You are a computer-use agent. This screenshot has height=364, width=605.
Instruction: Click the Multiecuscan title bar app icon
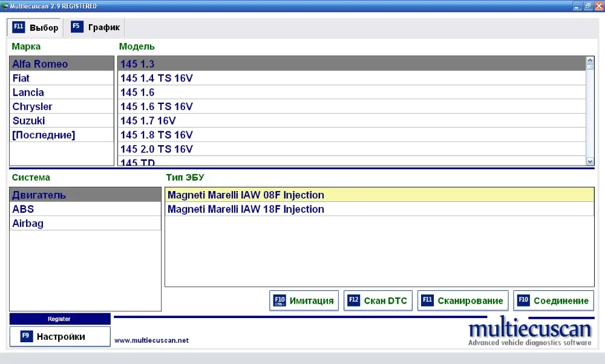coord(5,6)
